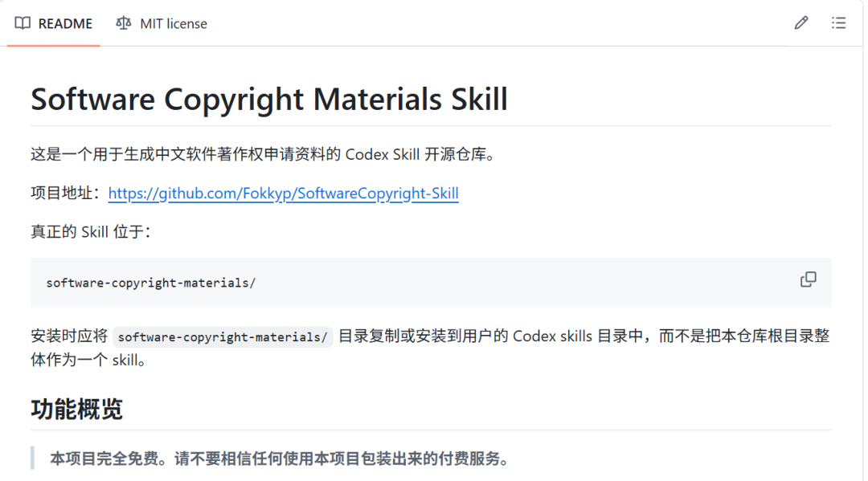Click the sentence beginning 安装时应将
Screen dimensions: 868x481
(x=430, y=348)
